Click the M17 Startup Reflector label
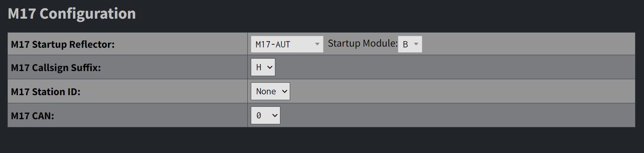This screenshot has width=644, height=153. pos(63,44)
